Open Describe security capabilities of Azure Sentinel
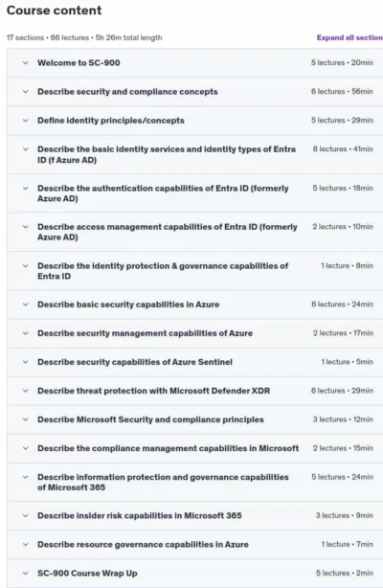The width and height of the screenshot is (383, 588). (135, 362)
